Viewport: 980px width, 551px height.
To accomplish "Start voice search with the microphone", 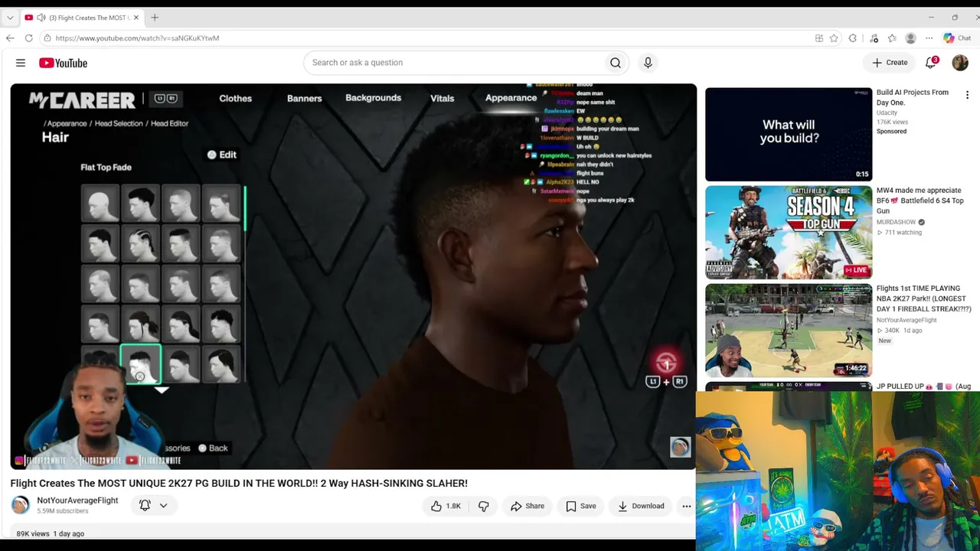I will click(x=648, y=63).
